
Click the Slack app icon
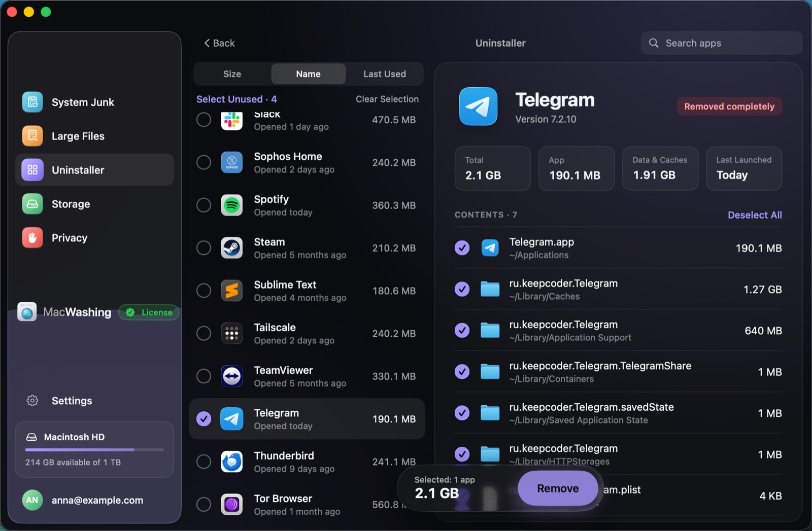click(232, 120)
